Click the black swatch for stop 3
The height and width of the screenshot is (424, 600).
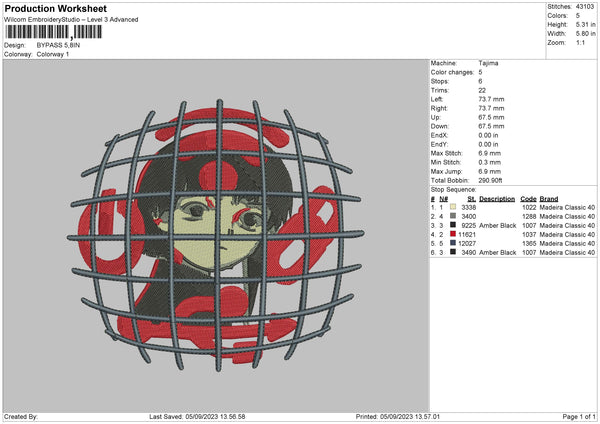453,225
